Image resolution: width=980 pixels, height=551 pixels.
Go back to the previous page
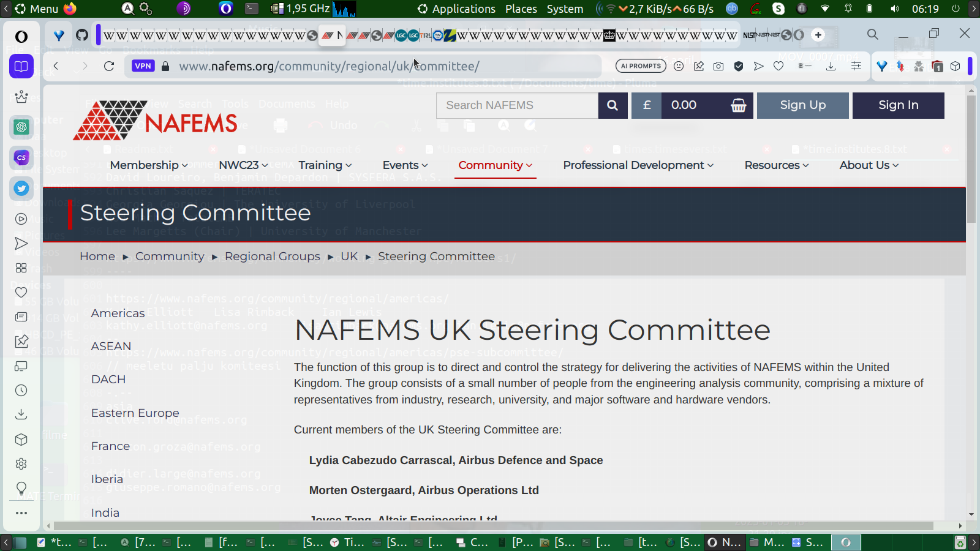pyautogui.click(x=56, y=66)
